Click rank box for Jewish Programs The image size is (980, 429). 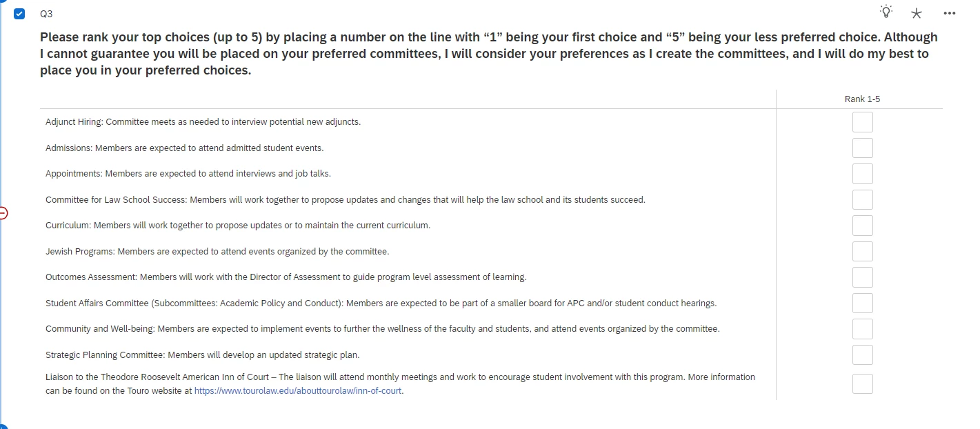(862, 251)
